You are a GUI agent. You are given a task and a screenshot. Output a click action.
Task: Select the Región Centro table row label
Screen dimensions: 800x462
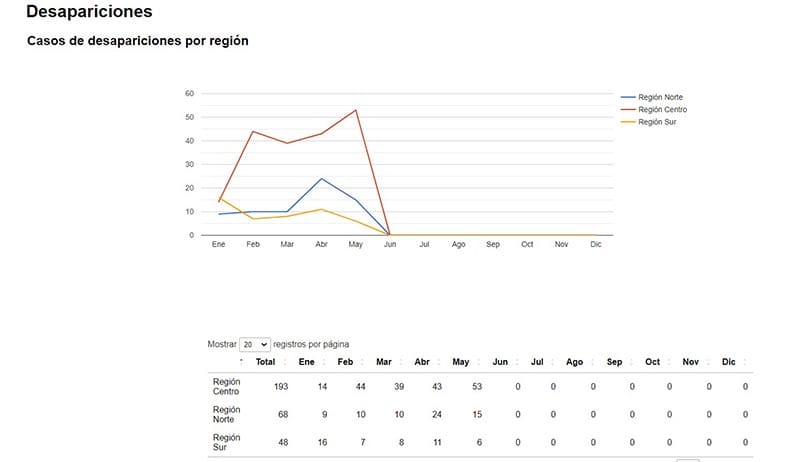coord(227,386)
